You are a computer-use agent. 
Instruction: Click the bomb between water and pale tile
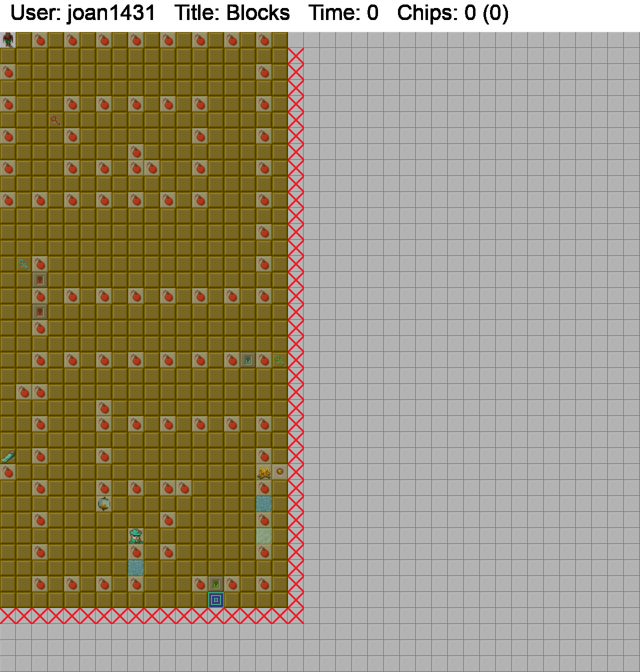(264, 520)
